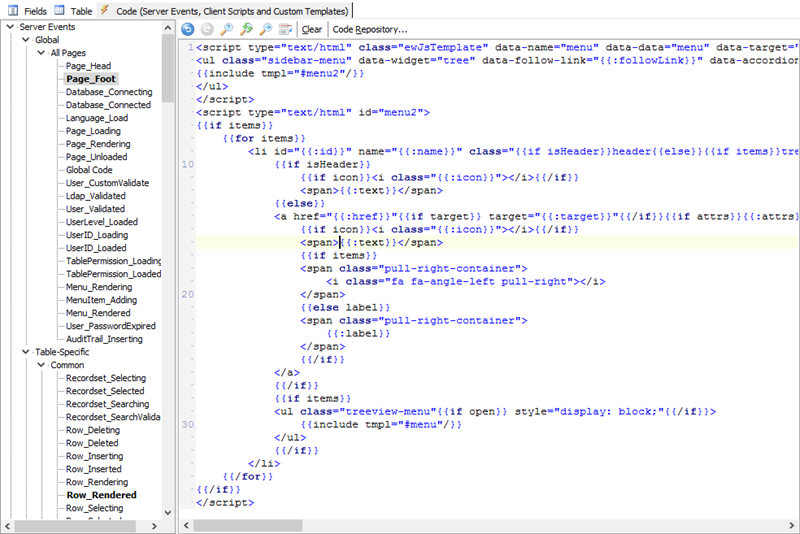Select UserLevel_Loaded event
Screen dimensions: 800x534
[102, 222]
